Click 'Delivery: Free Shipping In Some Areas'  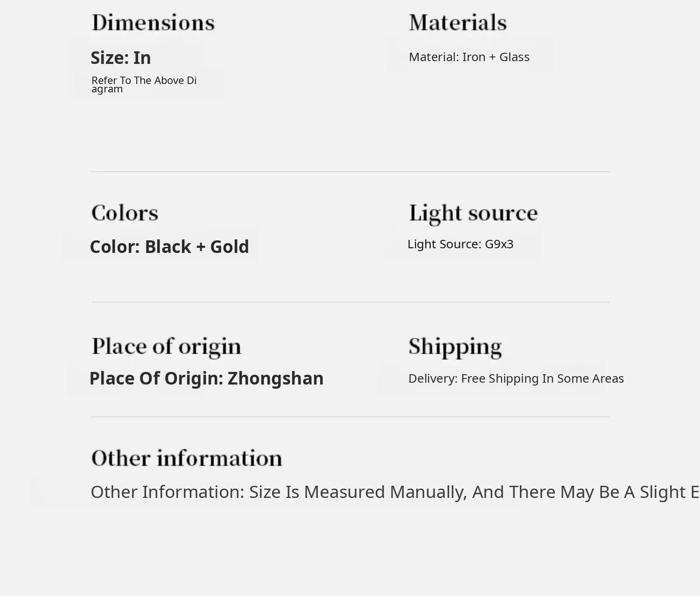pyautogui.click(x=516, y=378)
